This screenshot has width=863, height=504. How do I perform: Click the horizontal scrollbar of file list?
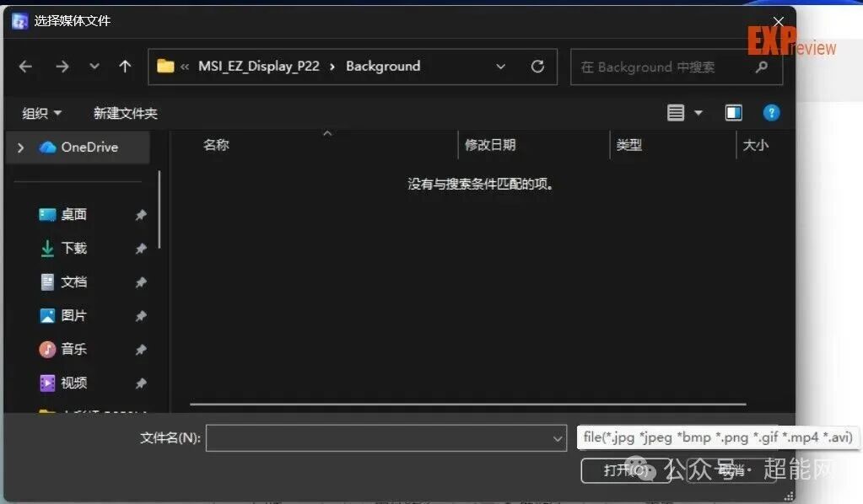point(468,404)
